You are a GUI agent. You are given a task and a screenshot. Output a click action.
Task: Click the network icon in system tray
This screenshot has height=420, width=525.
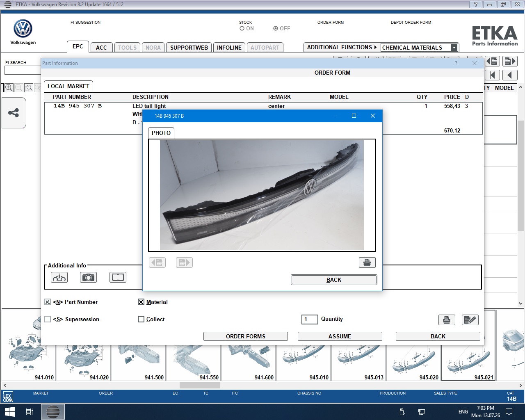pyautogui.click(x=421, y=412)
